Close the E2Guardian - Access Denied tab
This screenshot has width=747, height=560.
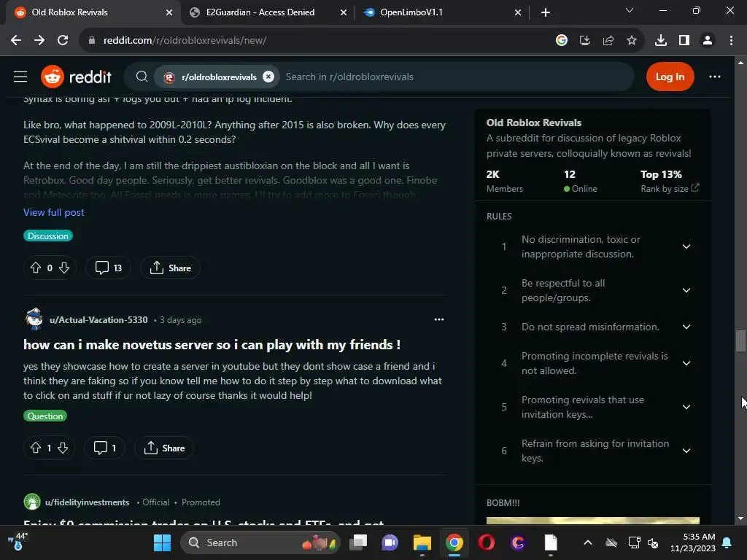(344, 12)
